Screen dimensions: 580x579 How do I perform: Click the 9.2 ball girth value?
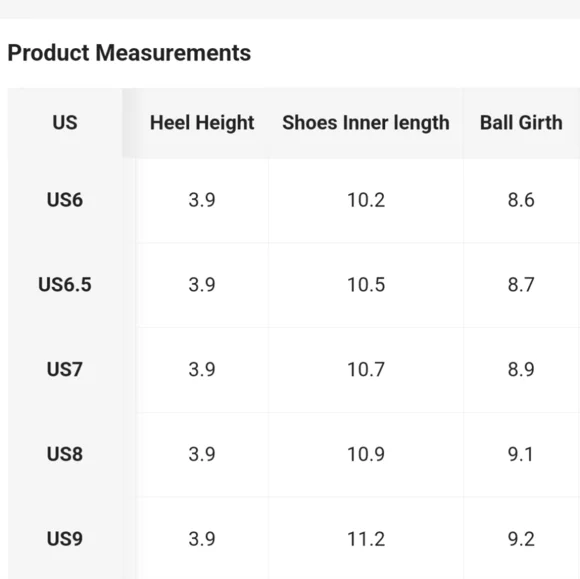pos(521,539)
